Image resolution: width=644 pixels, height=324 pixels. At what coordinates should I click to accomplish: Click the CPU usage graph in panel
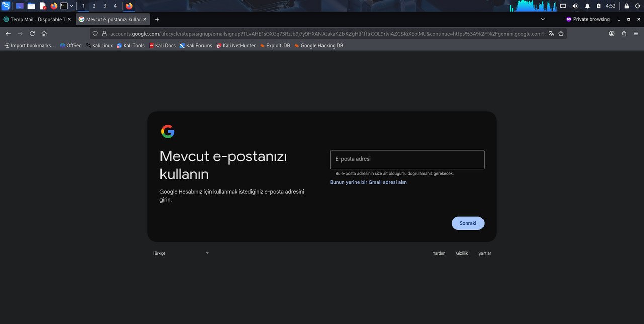point(533,6)
